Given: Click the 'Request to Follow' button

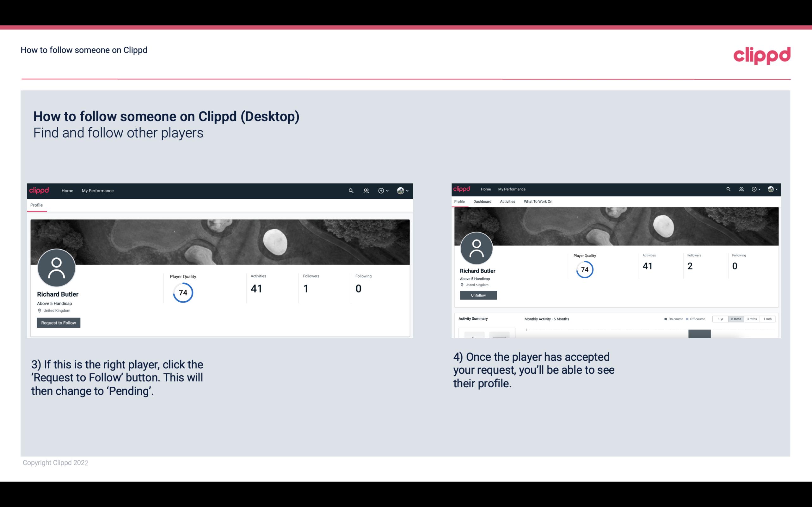Looking at the screenshot, I should (x=58, y=323).
